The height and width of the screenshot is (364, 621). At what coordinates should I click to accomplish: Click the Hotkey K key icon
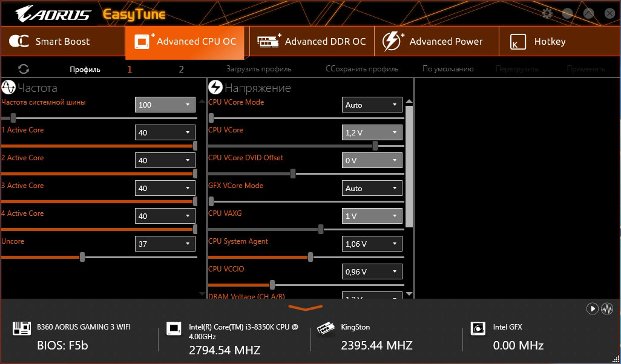[518, 42]
